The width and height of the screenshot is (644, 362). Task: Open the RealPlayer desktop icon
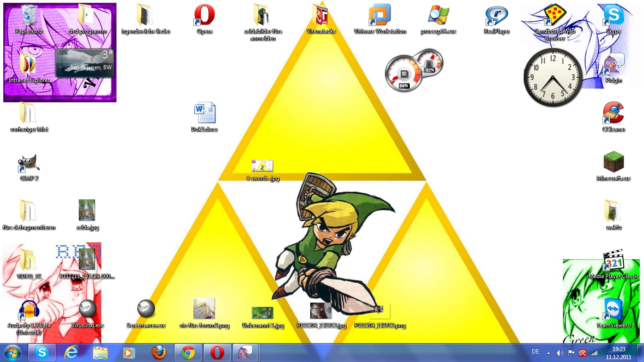coord(496,16)
